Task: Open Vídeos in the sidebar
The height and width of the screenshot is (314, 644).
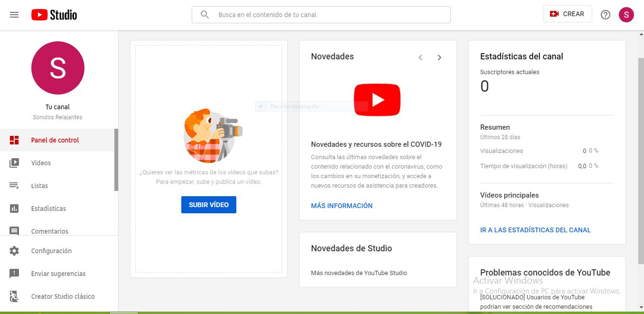Action: pos(57,163)
